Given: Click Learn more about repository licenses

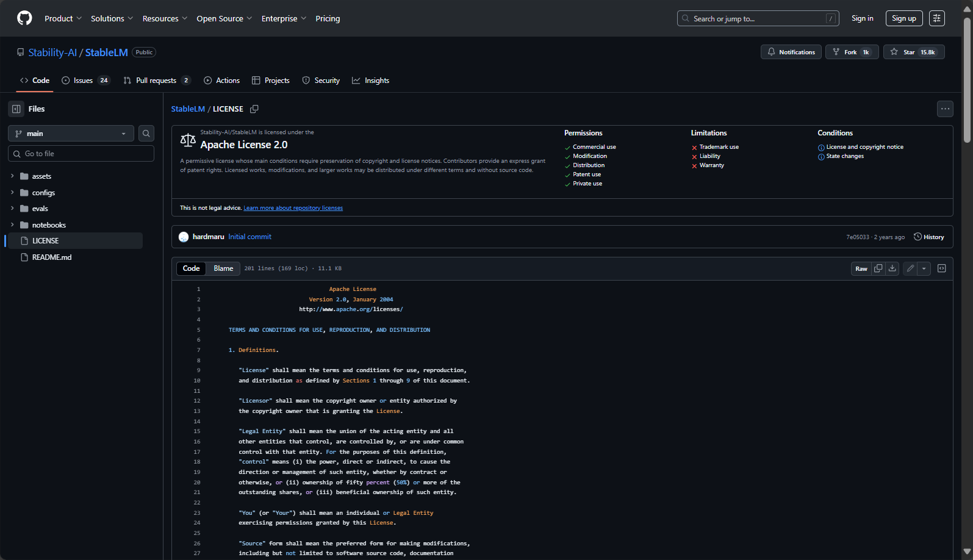Looking at the screenshot, I should 293,208.
